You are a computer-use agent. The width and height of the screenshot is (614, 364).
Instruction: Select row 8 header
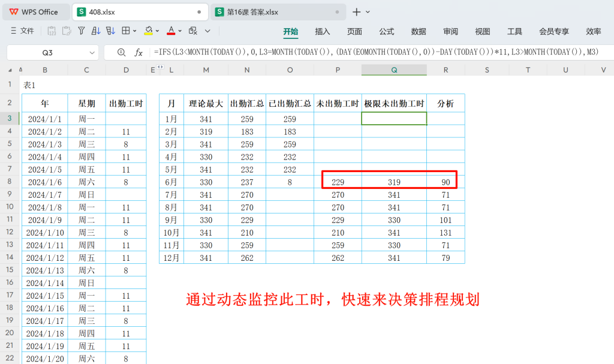[10, 182]
